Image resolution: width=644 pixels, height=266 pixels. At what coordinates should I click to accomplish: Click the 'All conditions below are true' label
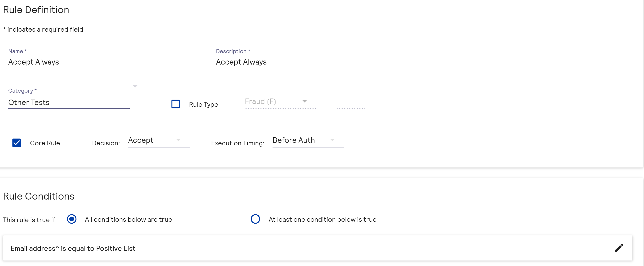[x=128, y=219]
